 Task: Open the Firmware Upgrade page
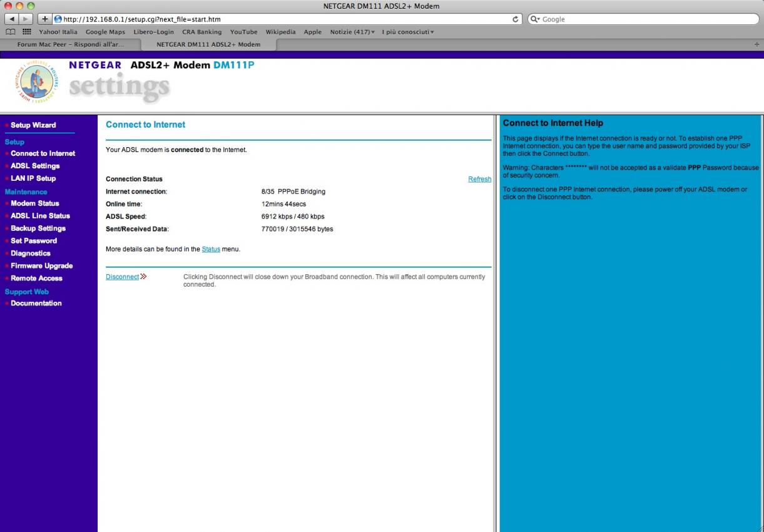pos(42,266)
